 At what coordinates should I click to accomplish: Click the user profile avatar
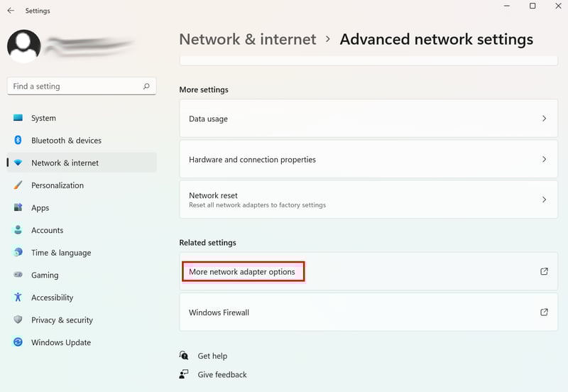coord(24,46)
